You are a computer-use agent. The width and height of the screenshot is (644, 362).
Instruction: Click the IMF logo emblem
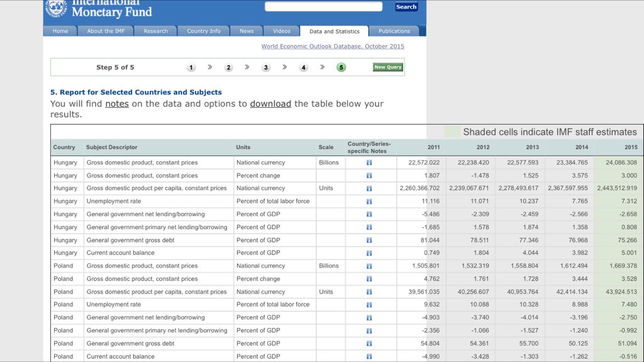(x=56, y=8)
